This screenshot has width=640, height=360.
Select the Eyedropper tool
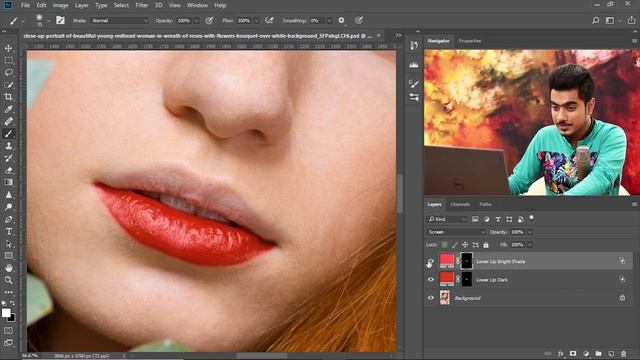tap(9, 109)
